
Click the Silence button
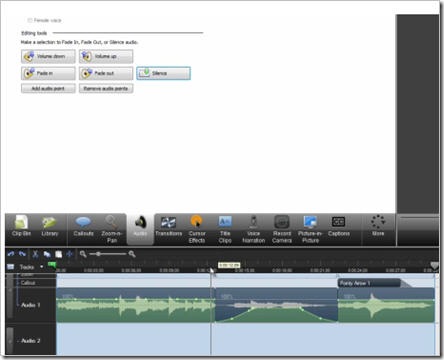163,73
